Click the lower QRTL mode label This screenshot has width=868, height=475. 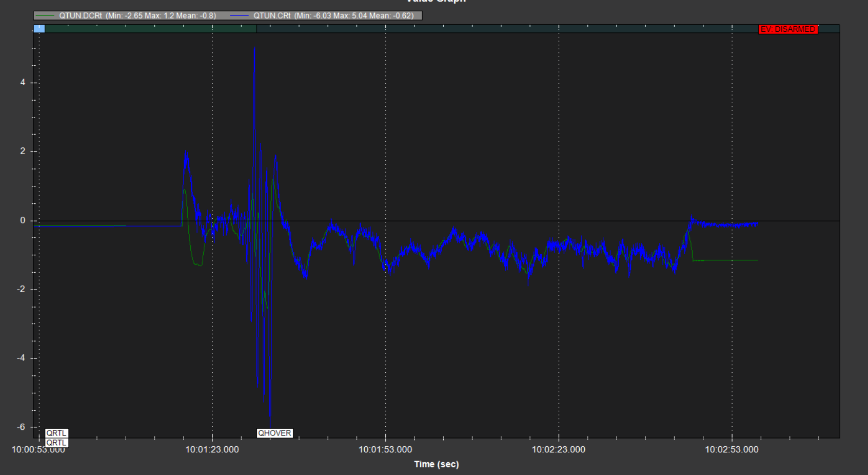[56, 443]
